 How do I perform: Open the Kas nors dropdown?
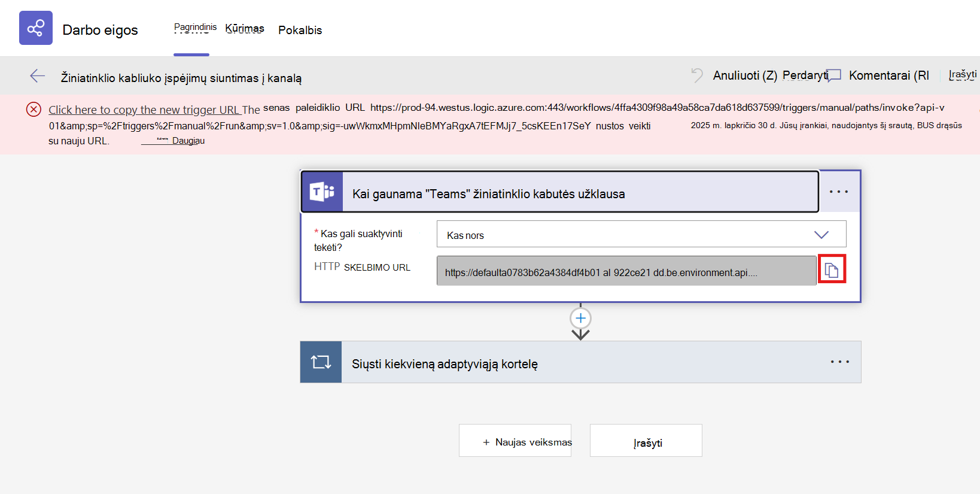coord(641,234)
